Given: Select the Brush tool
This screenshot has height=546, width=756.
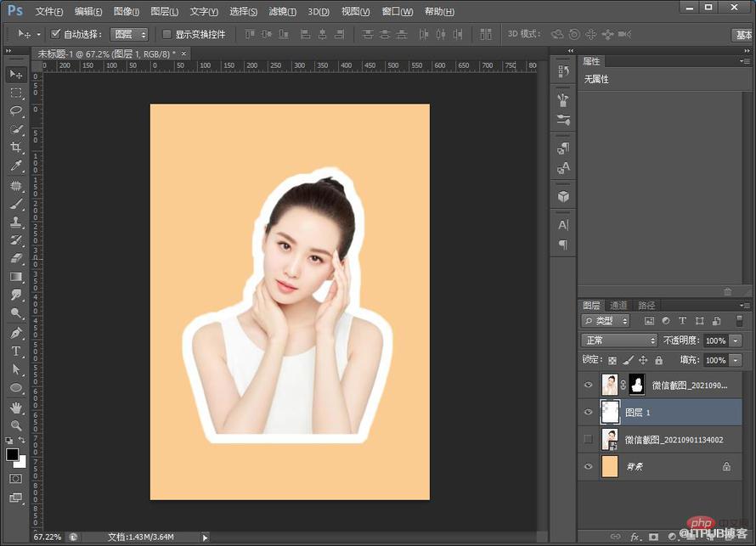Looking at the screenshot, I should pyautogui.click(x=16, y=205).
